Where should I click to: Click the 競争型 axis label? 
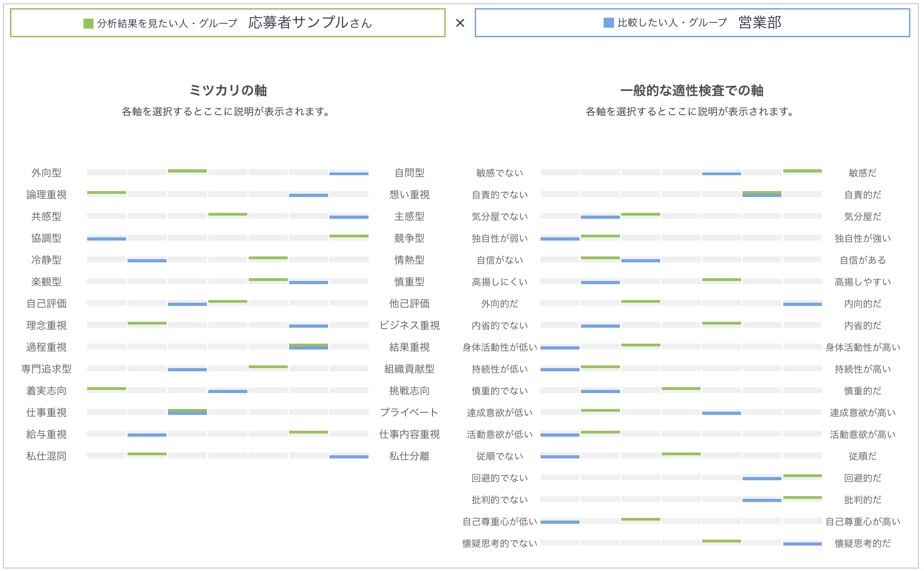409,238
